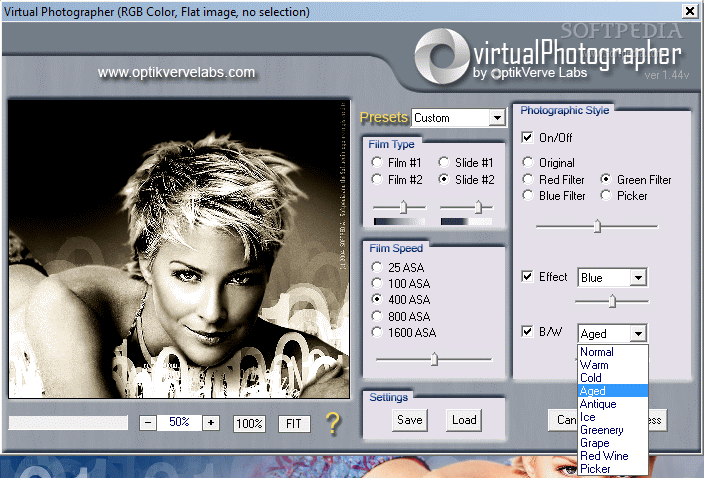
Task: Click the Film slider handle under Film #2
Action: [403, 207]
